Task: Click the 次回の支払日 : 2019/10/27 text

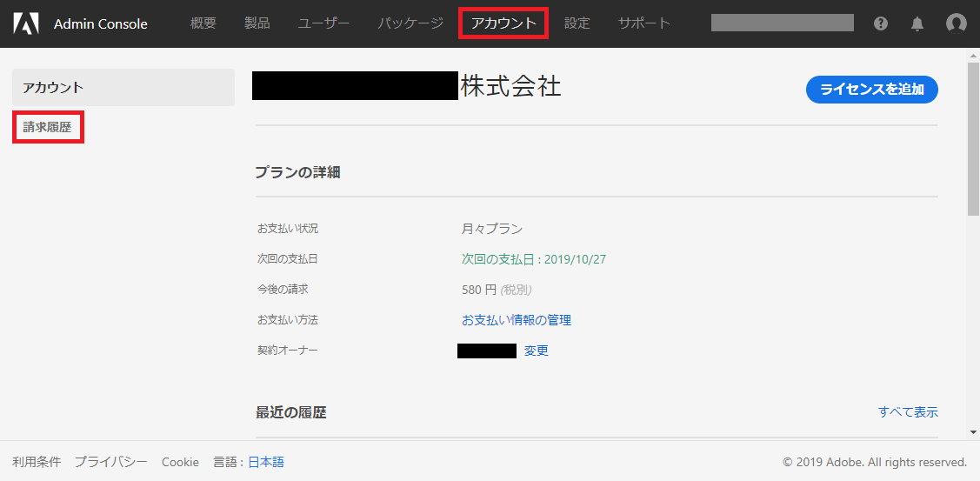Action: pos(534,259)
